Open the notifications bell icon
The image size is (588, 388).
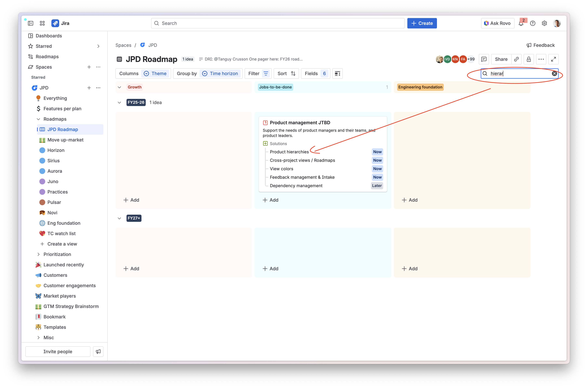(521, 24)
